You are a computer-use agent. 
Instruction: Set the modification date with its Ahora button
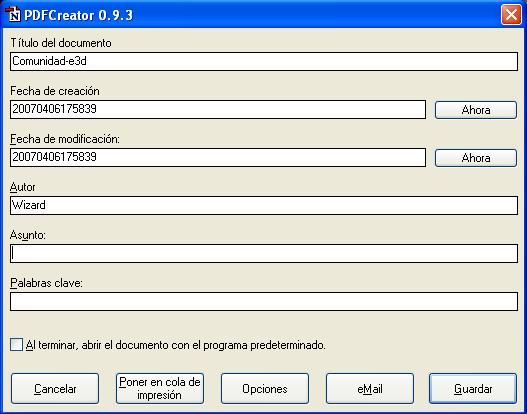(476, 158)
